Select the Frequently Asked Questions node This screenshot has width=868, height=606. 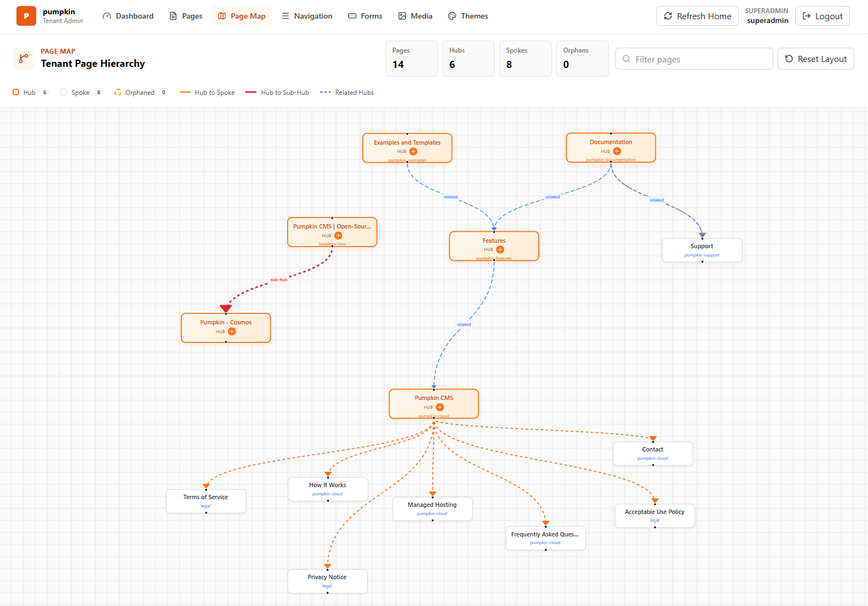[546, 538]
